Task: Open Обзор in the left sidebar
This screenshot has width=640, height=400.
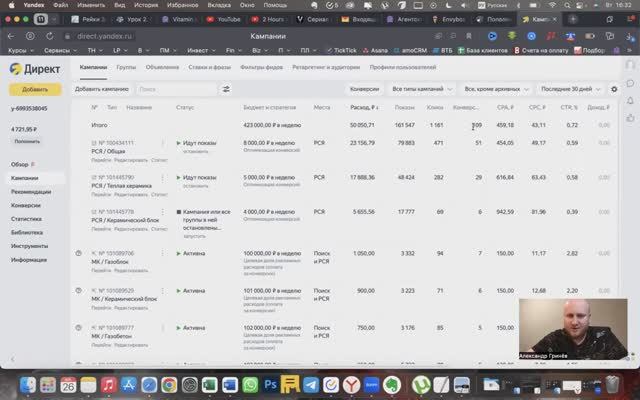Action: 20,164
